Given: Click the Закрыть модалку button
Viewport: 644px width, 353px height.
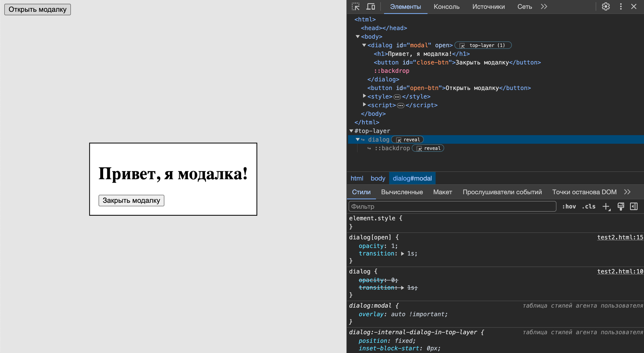Looking at the screenshot, I should tap(131, 200).
